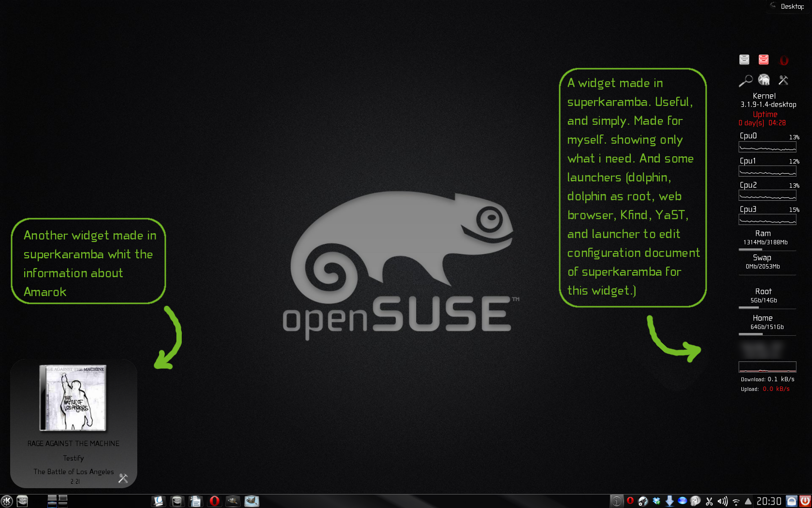Open the volume control speaker icon
This screenshot has height=508, width=812.
723,501
